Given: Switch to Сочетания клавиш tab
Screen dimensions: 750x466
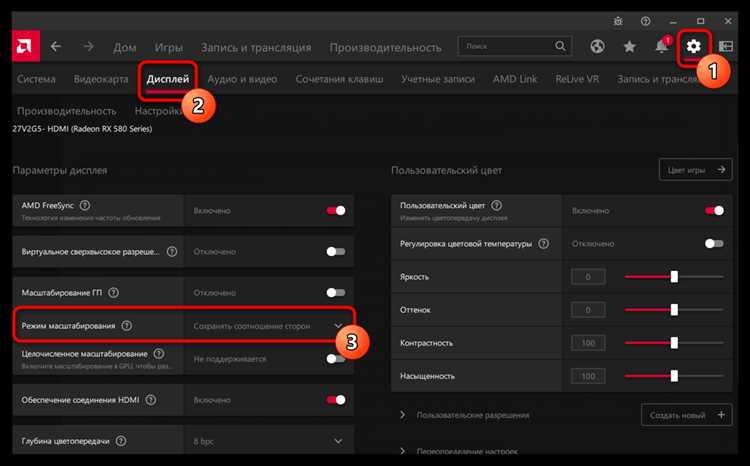Looking at the screenshot, I should click(x=339, y=79).
